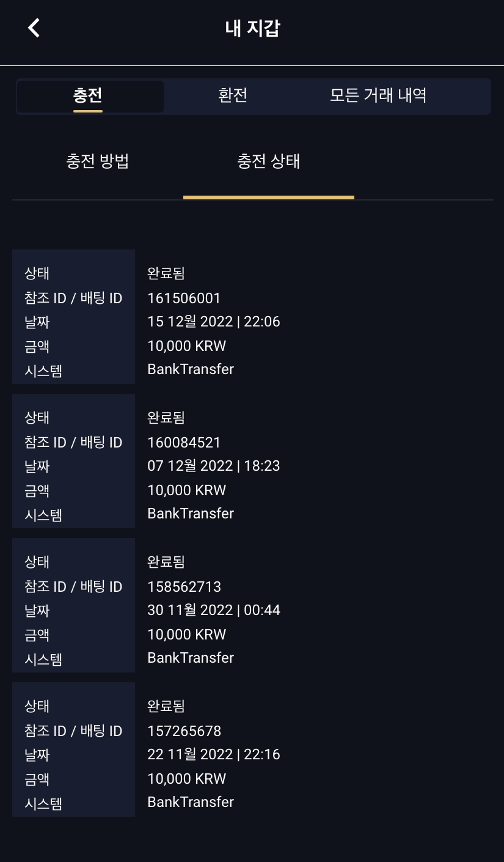
Task: Open the 모든 거래 내역 tab
Action: tap(378, 96)
